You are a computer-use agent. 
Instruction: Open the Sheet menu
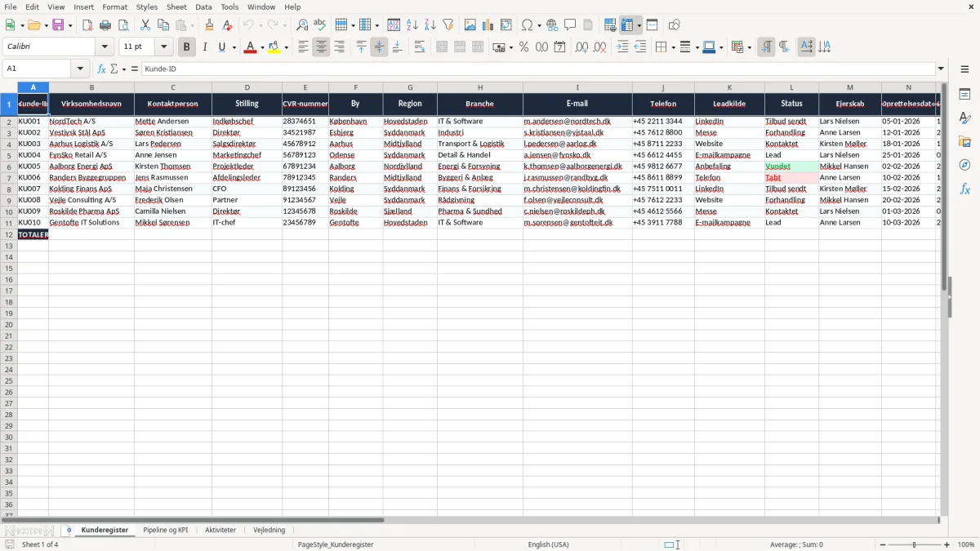pyautogui.click(x=176, y=7)
